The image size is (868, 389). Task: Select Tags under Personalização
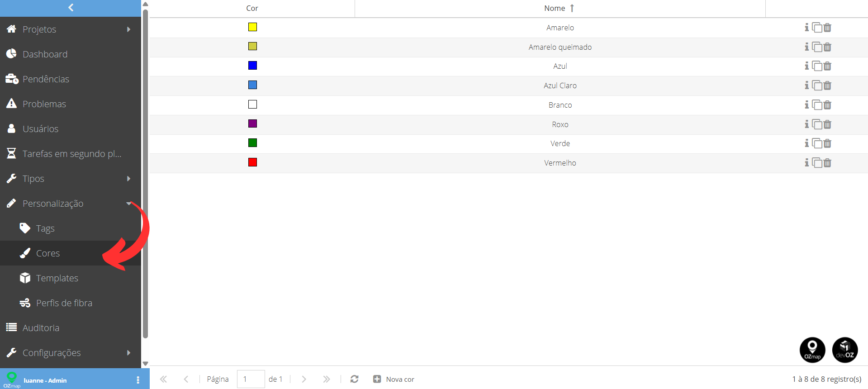pos(71,228)
